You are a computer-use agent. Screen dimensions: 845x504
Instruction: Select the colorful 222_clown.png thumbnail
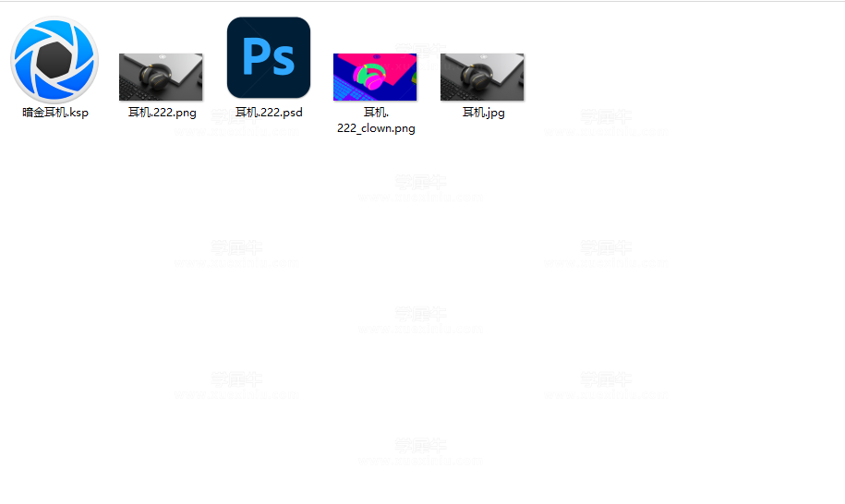(375, 77)
